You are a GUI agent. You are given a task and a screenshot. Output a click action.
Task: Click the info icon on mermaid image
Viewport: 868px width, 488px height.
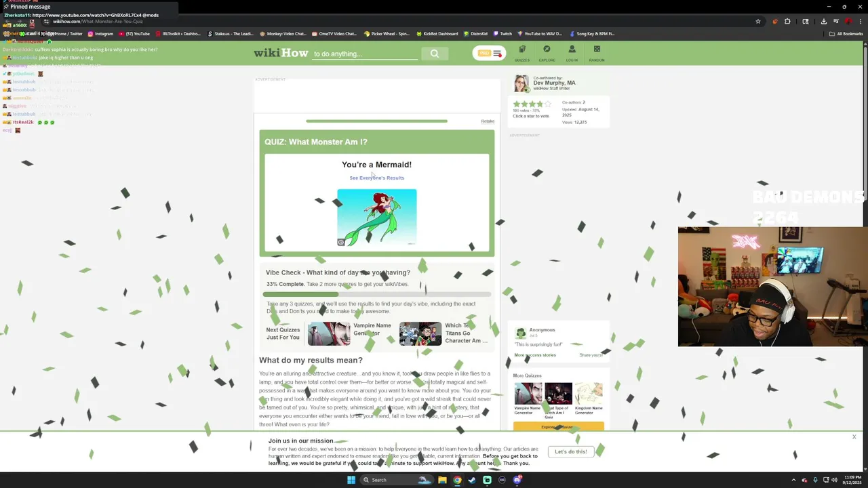point(341,242)
